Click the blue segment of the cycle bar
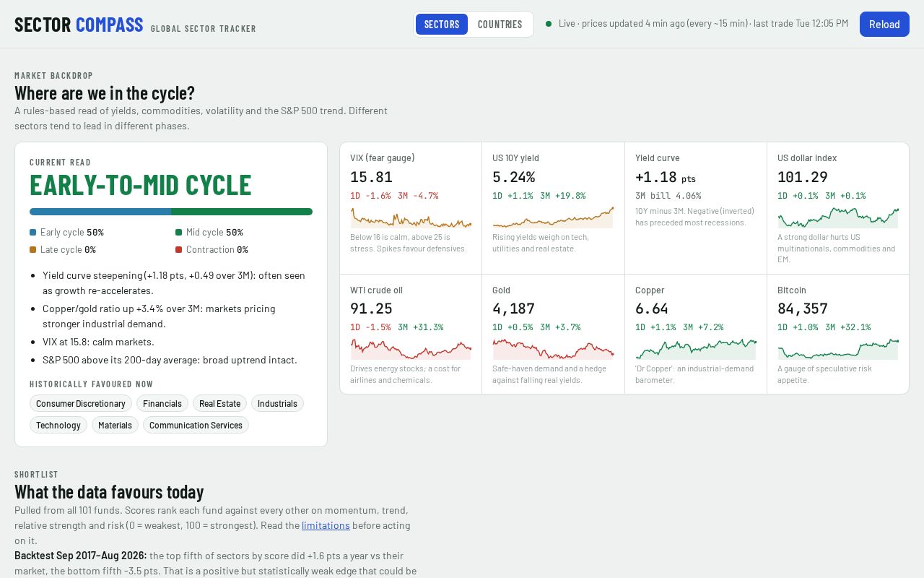 100,212
